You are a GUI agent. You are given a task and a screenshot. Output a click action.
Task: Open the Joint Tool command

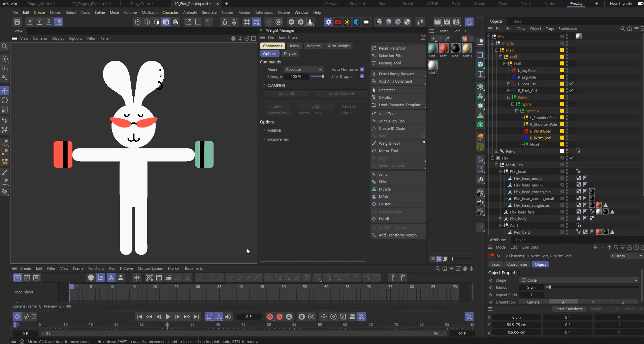(387, 114)
